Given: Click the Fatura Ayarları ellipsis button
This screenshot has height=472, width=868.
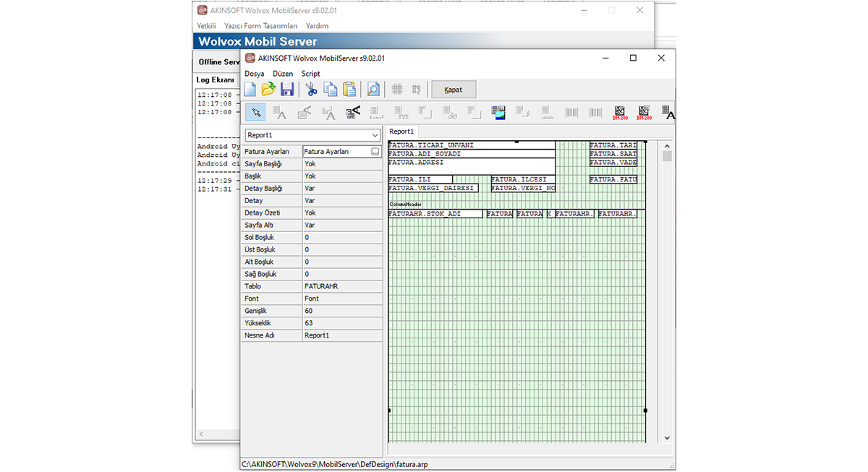Looking at the screenshot, I should click(375, 152).
